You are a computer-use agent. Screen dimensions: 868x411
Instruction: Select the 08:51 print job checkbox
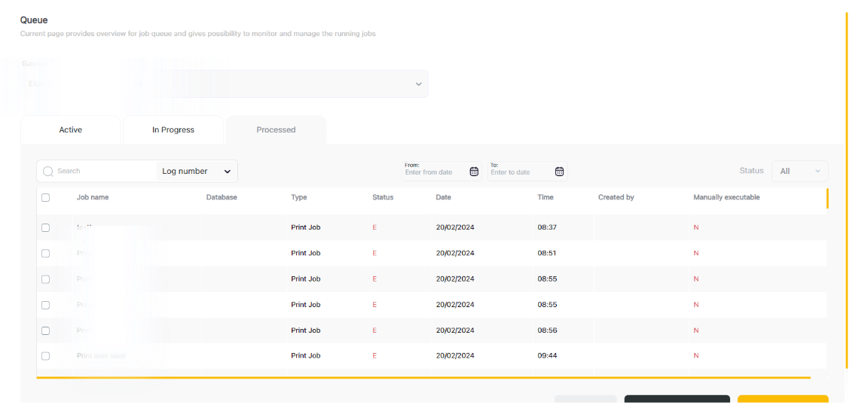[45, 254]
